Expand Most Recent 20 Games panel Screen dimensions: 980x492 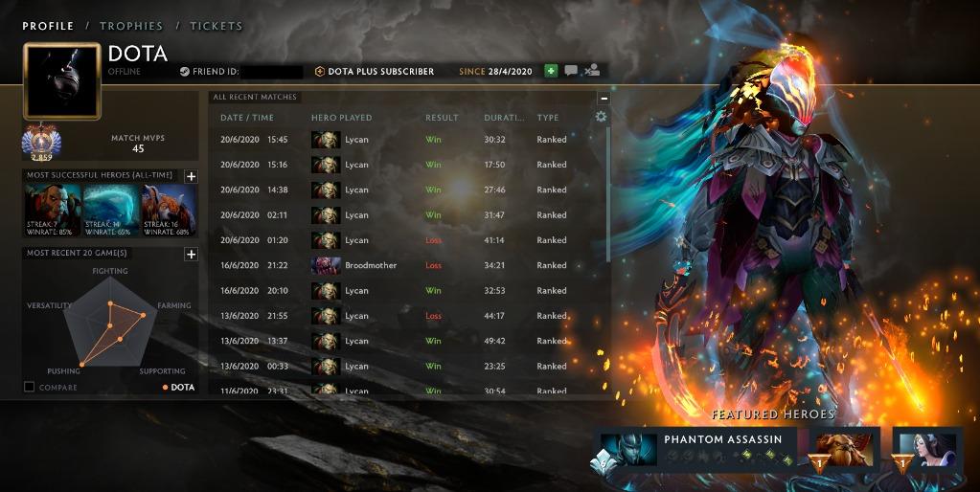click(x=192, y=254)
